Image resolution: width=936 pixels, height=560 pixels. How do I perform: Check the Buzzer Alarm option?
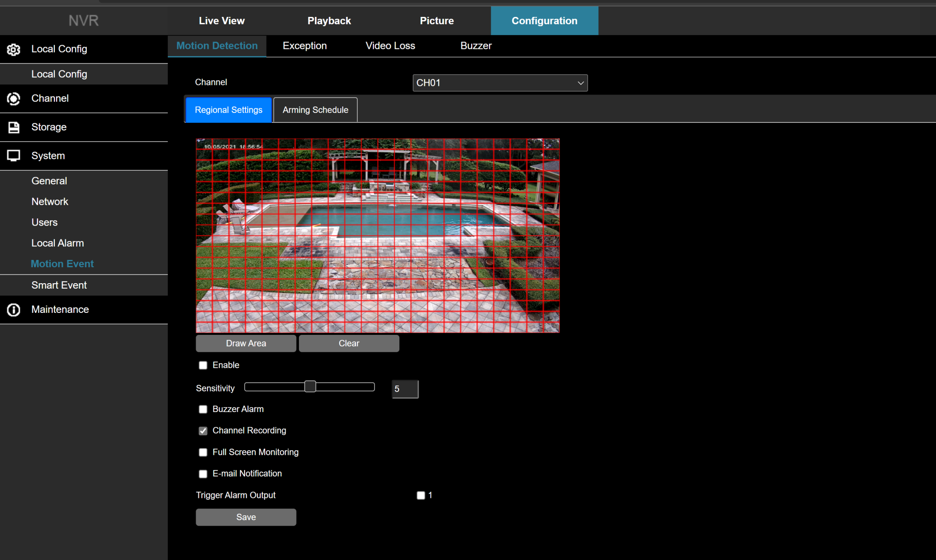203,409
